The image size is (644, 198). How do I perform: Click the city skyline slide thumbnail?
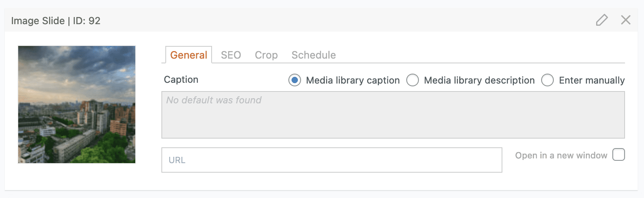[77, 105]
